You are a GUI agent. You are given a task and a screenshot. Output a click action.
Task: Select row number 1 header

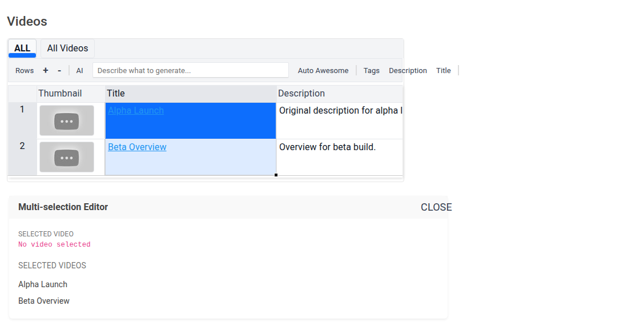(22, 120)
